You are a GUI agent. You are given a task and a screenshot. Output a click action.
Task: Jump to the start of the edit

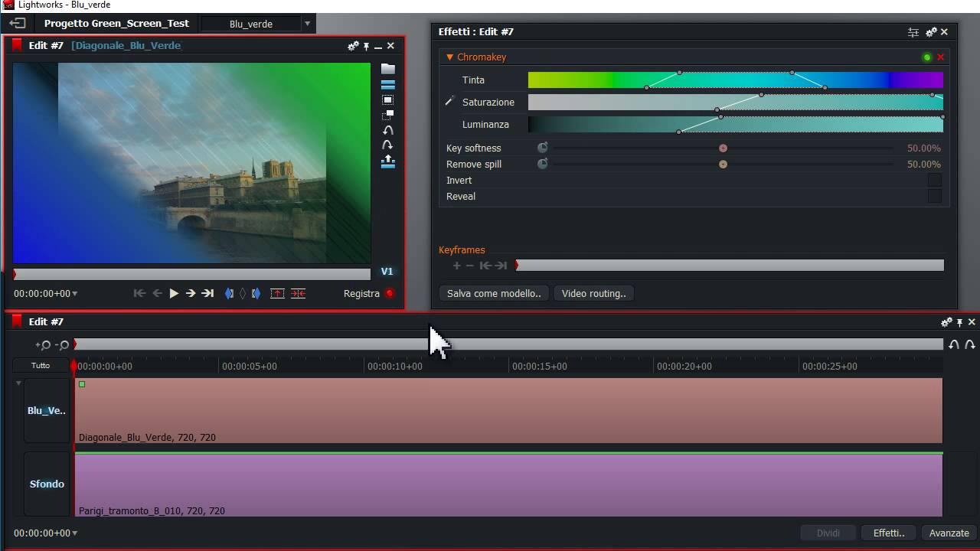[139, 293]
